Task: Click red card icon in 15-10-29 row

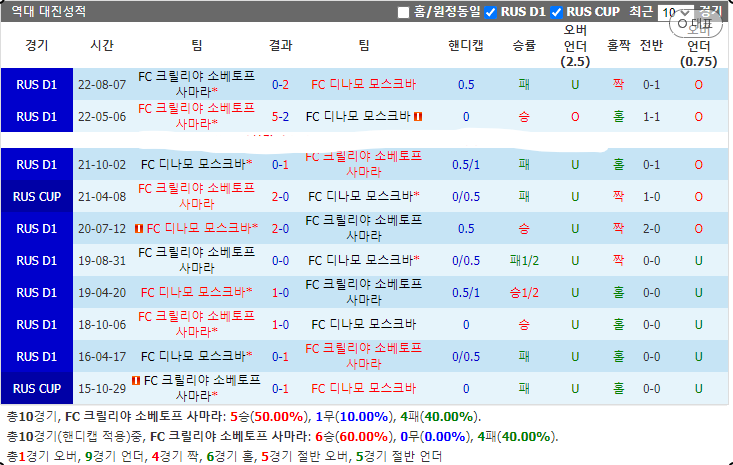Action: (x=136, y=380)
